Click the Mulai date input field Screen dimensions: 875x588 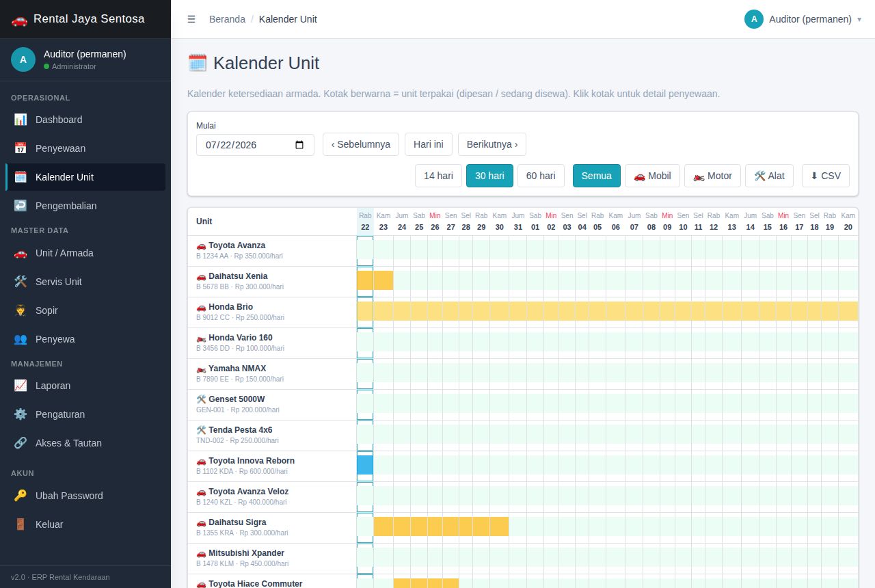[x=255, y=145]
